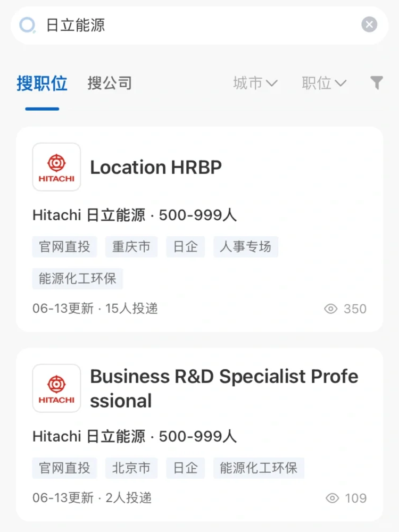Select the 人事专场 tag
The height and width of the screenshot is (532, 399).
[246, 247]
